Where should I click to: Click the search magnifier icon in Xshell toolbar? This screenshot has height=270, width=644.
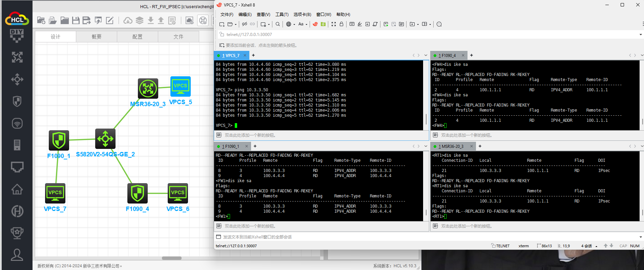[278, 24]
